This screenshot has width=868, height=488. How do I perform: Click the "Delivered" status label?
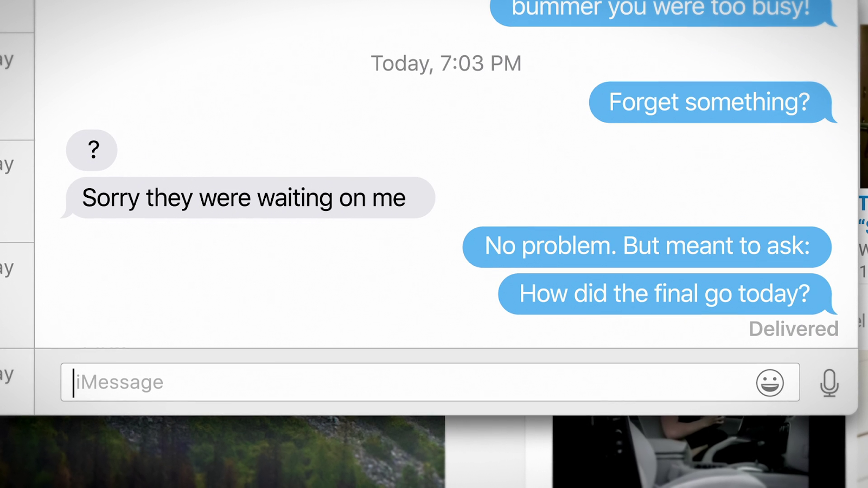pos(794,329)
